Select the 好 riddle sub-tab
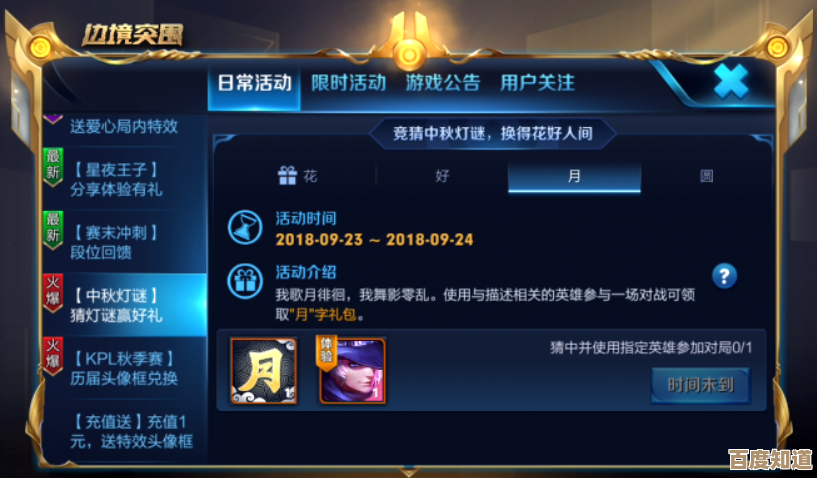Screen dimensions: 817x478 click(x=442, y=176)
